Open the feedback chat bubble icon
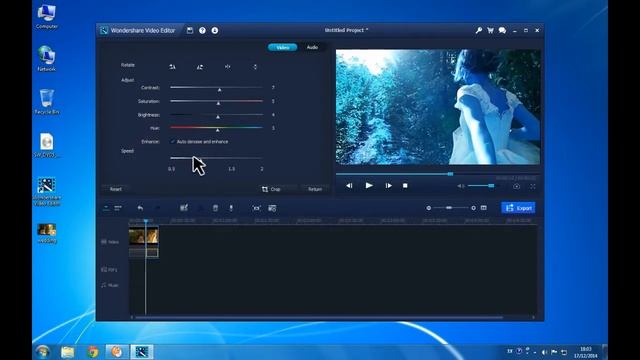This screenshot has width=640, height=360. [502, 30]
